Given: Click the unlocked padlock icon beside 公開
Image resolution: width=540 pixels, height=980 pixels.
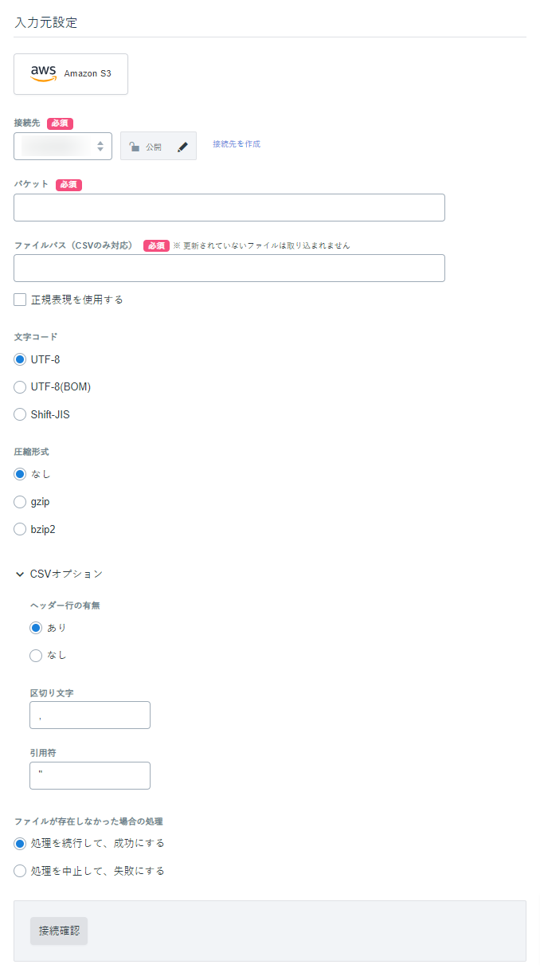Looking at the screenshot, I should (135, 147).
